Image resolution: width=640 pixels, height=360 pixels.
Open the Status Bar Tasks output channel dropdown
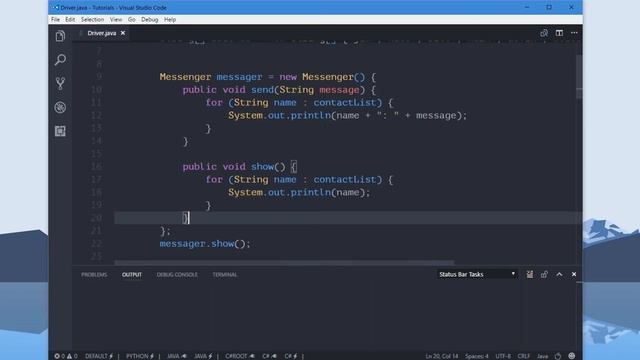click(477, 274)
